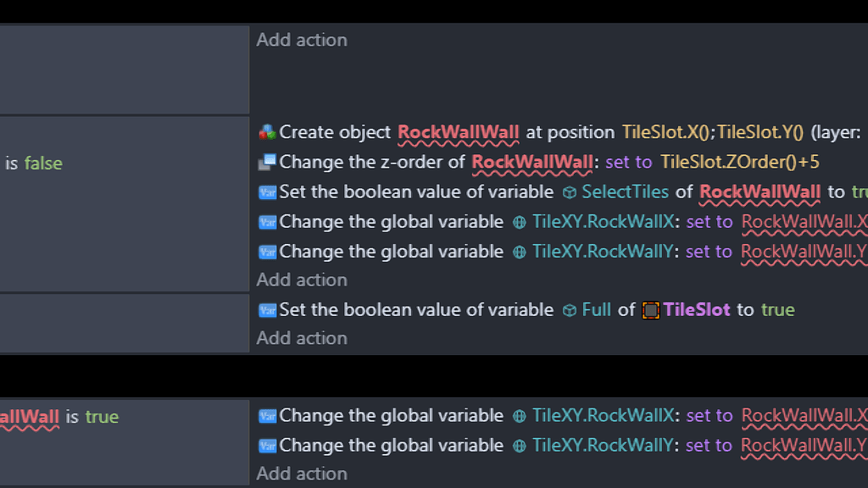This screenshot has height=488, width=868.
Task: Click the globe icon beside TileXY.RockWallY
Action: click(x=518, y=251)
